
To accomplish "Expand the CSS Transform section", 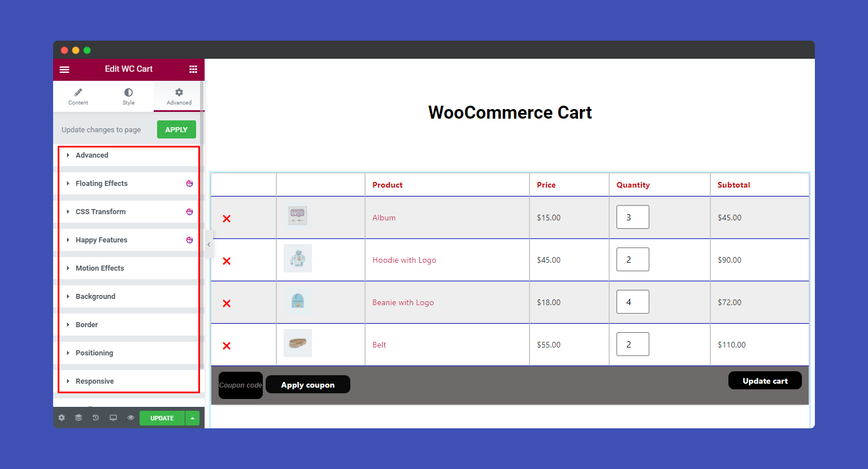I will (128, 212).
